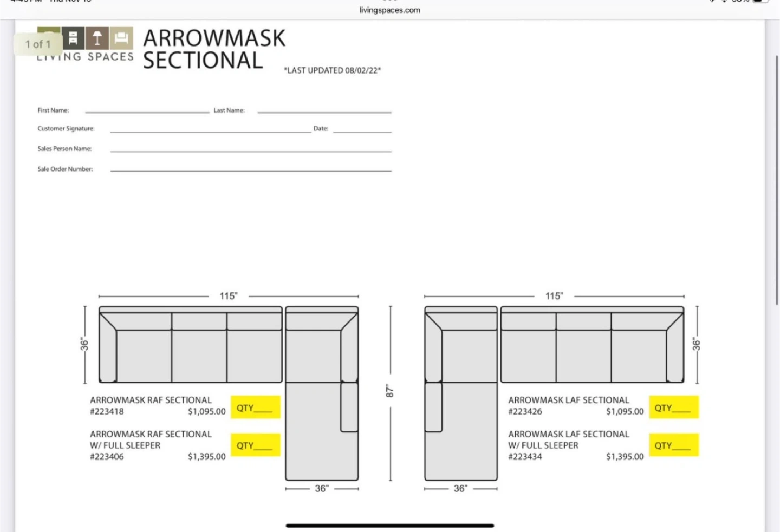Tap the home indicator bar at bottom
This screenshot has width=780, height=532.
click(389, 525)
